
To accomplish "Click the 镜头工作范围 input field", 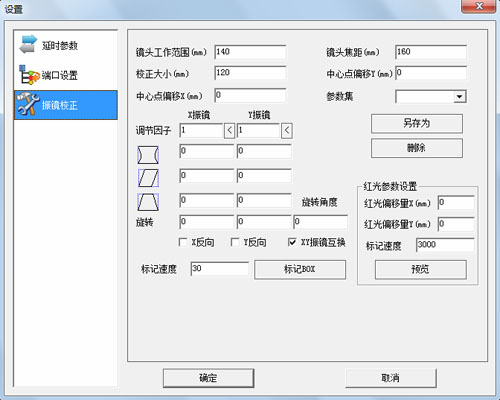I will click(x=250, y=52).
